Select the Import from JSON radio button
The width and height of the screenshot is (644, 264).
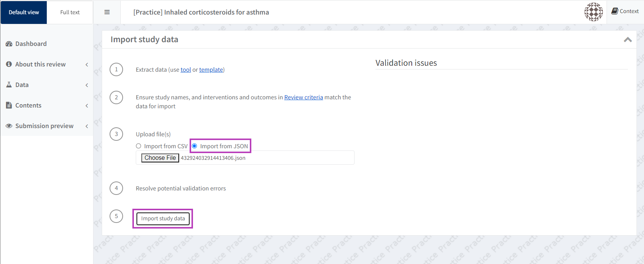pyautogui.click(x=194, y=146)
